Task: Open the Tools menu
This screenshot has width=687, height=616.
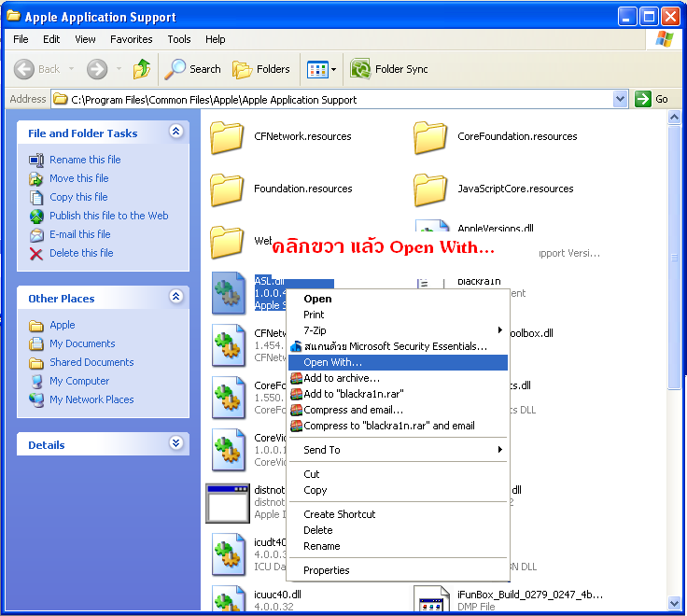Action: [x=179, y=39]
